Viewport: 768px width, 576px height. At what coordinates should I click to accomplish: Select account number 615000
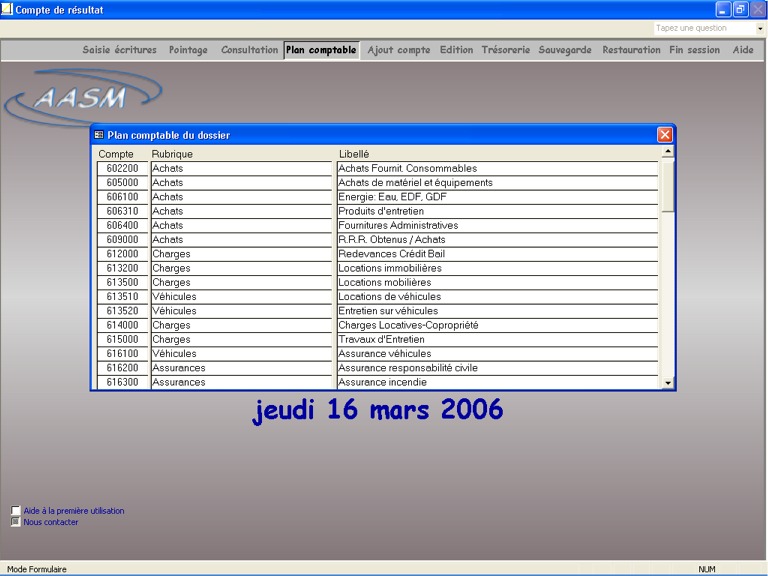[122, 339]
